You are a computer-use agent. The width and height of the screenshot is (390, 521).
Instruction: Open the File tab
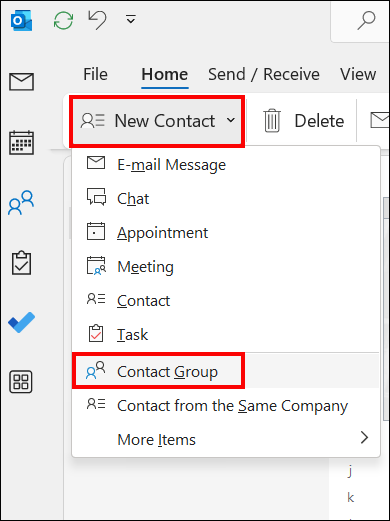pyautogui.click(x=95, y=74)
